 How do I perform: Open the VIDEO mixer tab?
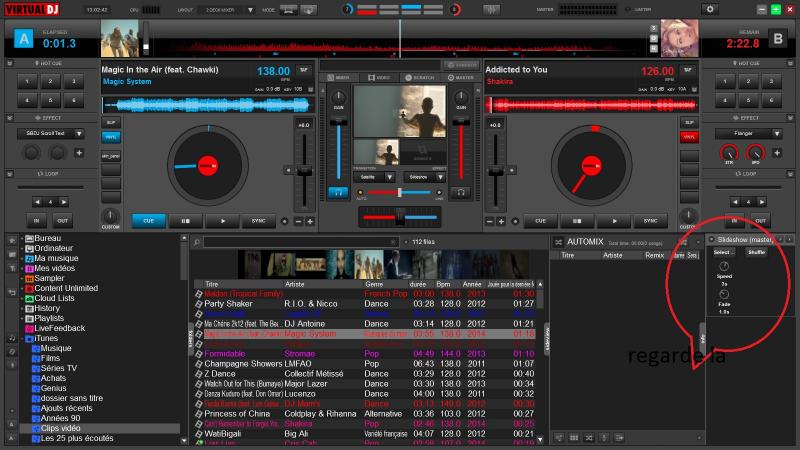pyautogui.click(x=382, y=76)
